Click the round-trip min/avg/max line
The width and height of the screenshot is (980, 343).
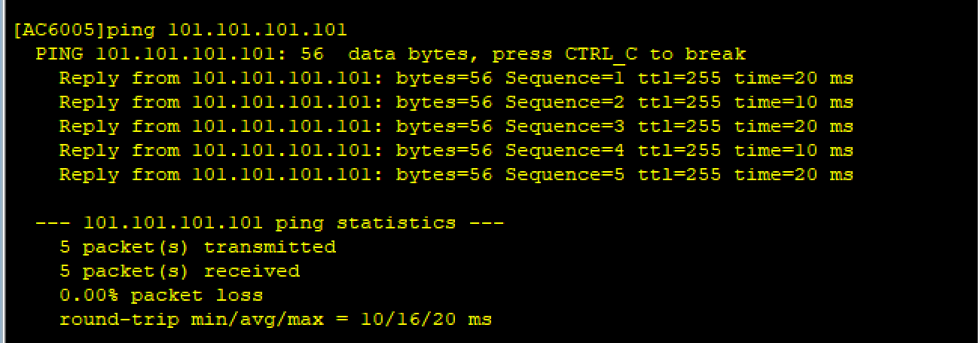click(276, 320)
